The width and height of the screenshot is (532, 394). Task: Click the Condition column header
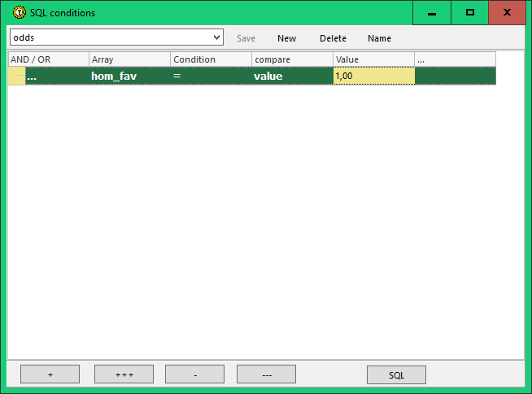click(x=211, y=59)
